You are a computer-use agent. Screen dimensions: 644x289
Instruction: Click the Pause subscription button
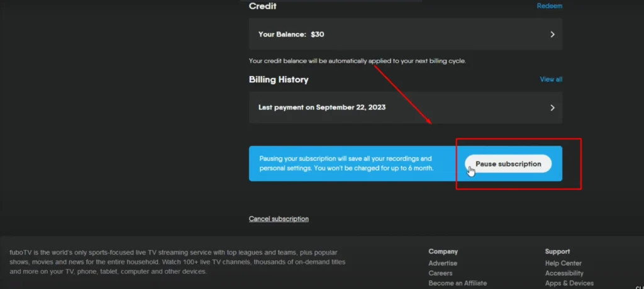point(508,164)
